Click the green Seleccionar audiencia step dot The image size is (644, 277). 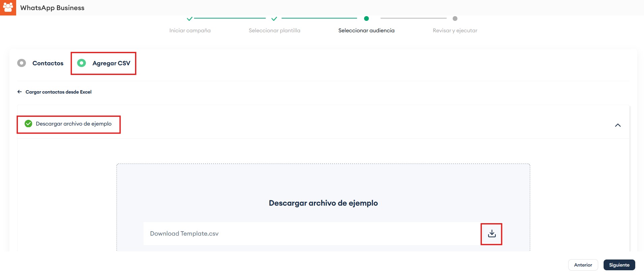point(366,19)
